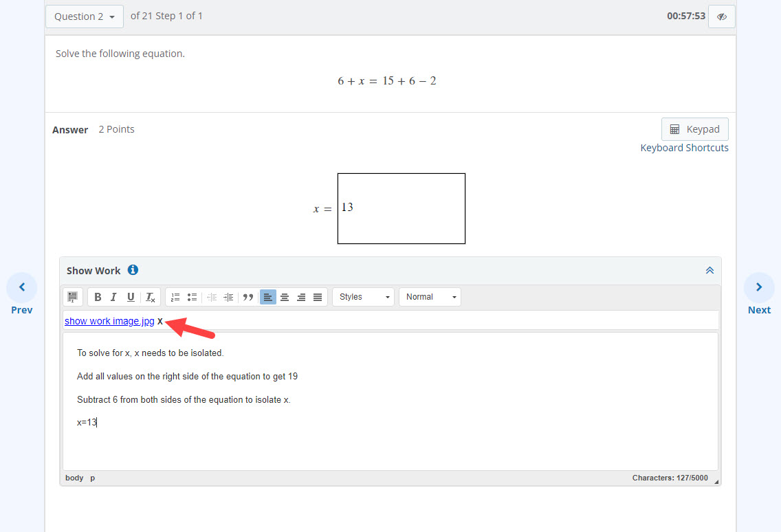
Task: Click the remove format icon
Action: [150, 297]
